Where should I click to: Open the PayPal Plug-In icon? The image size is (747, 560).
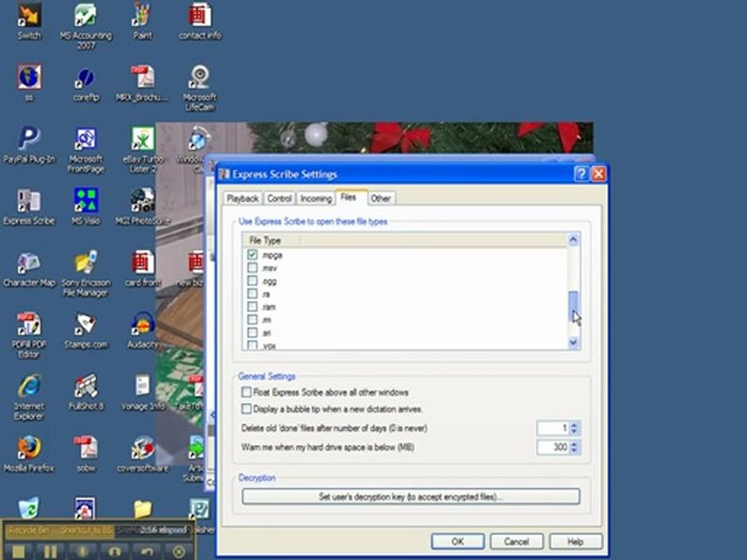29,145
